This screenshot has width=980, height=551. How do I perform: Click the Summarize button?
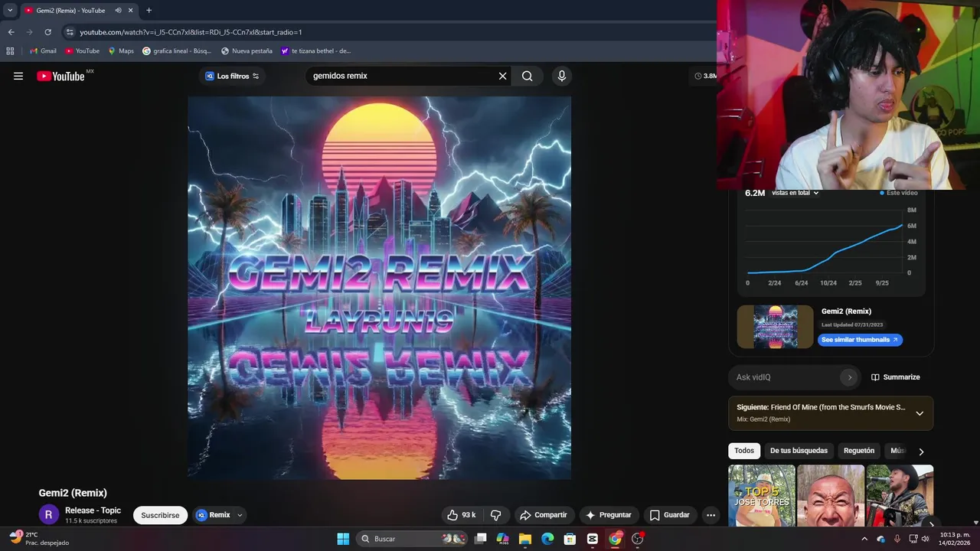click(896, 377)
